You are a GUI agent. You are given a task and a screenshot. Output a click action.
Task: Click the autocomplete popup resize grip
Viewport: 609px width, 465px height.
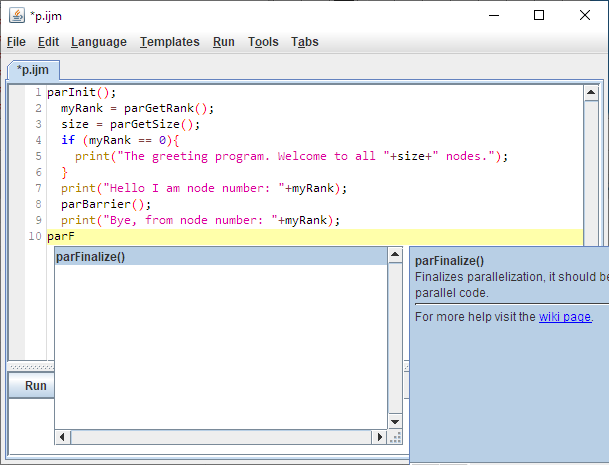coord(395,438)
